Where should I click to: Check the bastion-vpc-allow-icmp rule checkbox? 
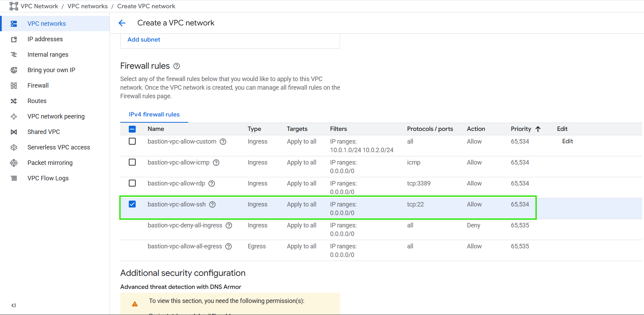click(x=132, y=162)
